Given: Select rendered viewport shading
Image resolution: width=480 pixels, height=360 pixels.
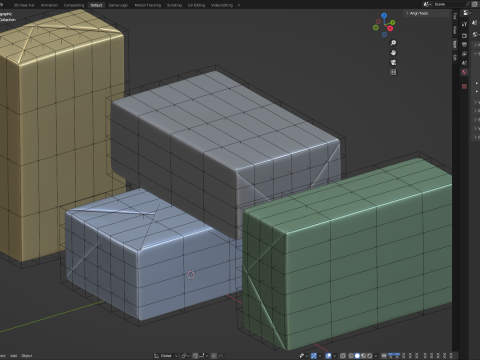Looking at the screenshot, I should point(369,356).
